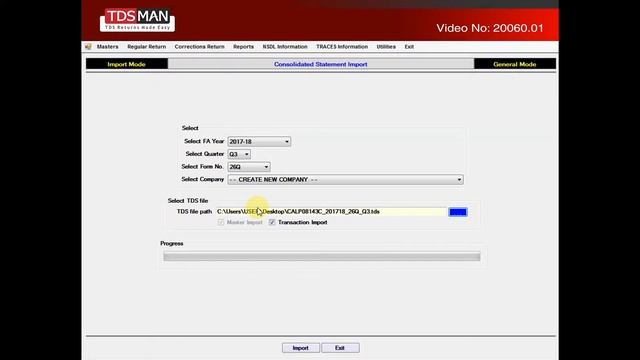
Task: Switch to General Mode
Action: [514, 64]
